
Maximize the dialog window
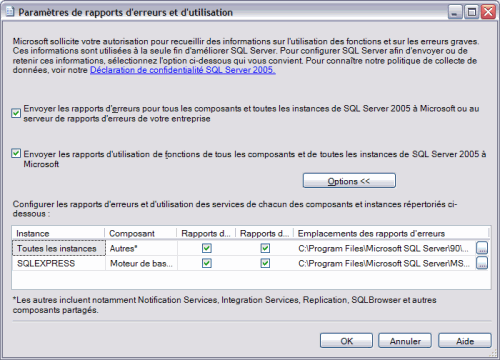[x=472, y=12]
